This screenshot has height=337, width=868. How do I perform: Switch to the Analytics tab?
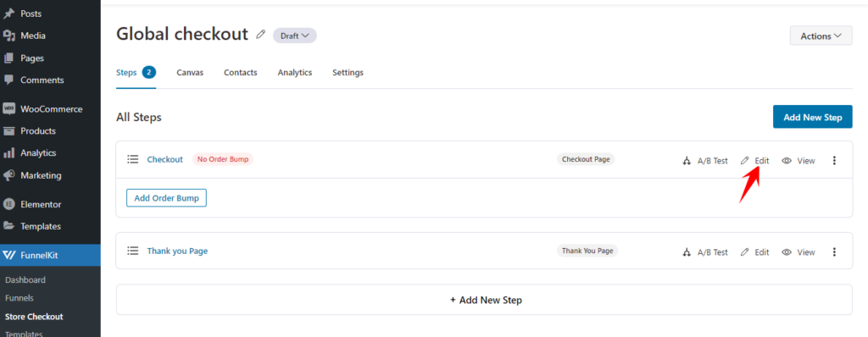point(294,73)
